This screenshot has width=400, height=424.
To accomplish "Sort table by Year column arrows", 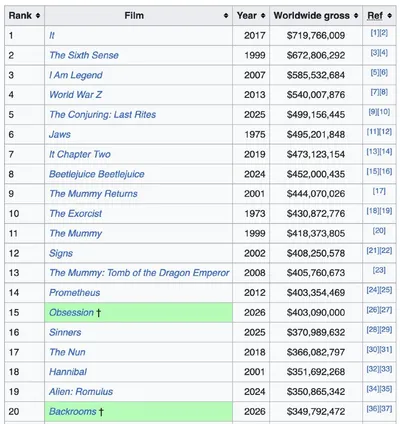I will pyautogui.click(x=263, y=16).
